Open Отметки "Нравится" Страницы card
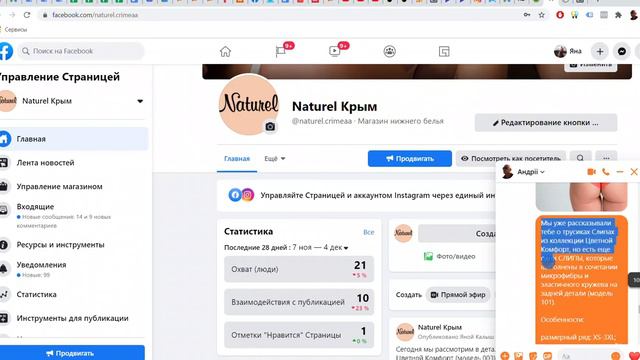Image resolution: width=640 pixels, height=360 pixels. (x=299, y=335)
